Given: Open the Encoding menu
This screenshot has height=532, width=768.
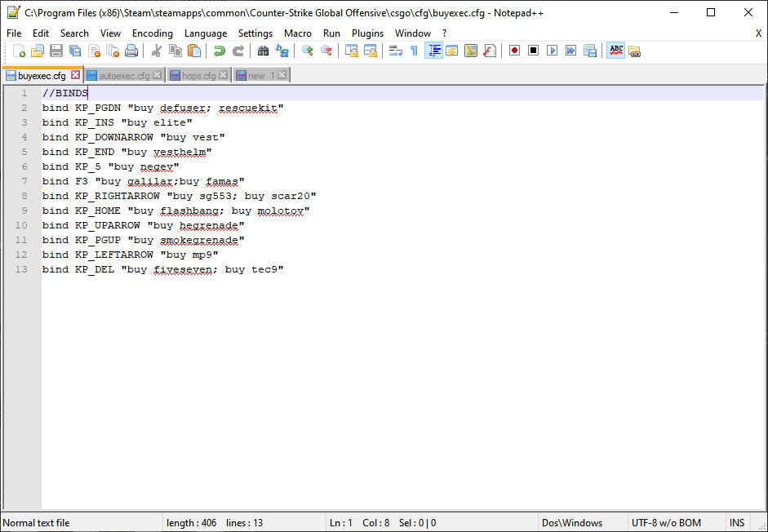Looking at the screenshot, I should coord(153,33).
